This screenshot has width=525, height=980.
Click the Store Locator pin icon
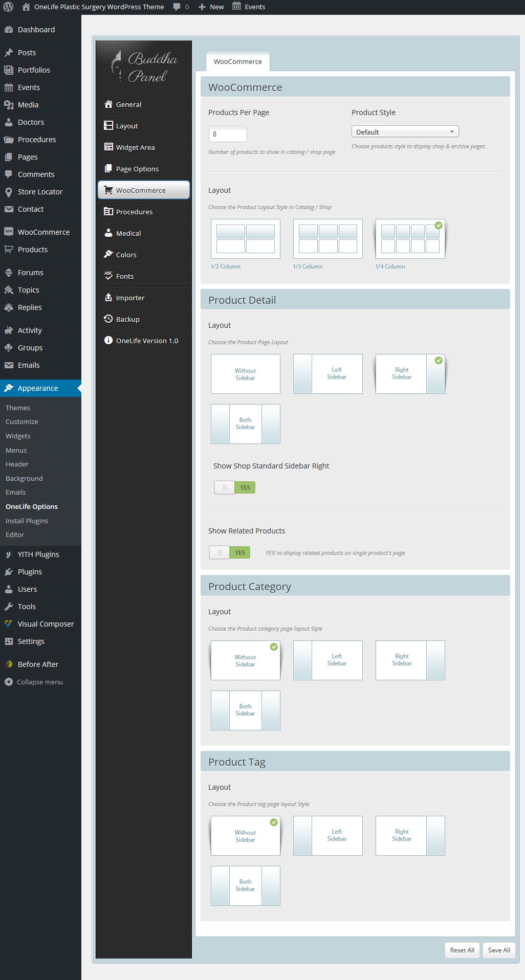click(9, 192)
